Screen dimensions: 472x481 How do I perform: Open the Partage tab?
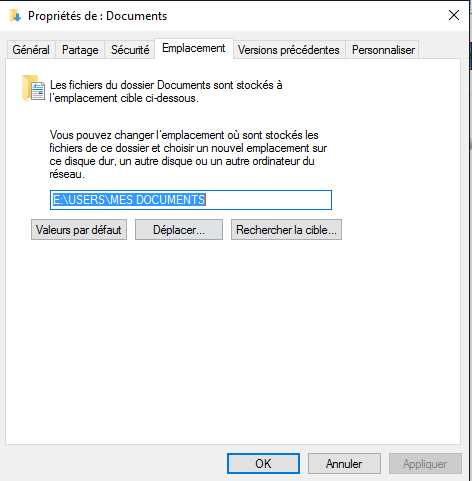pyautogui.click(x=80, y=50)
